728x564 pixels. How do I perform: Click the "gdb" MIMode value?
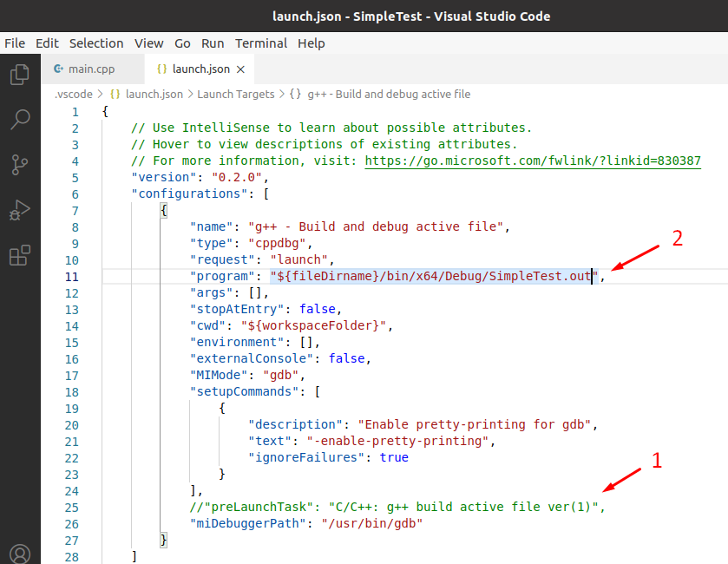click(x=280, y=375)
